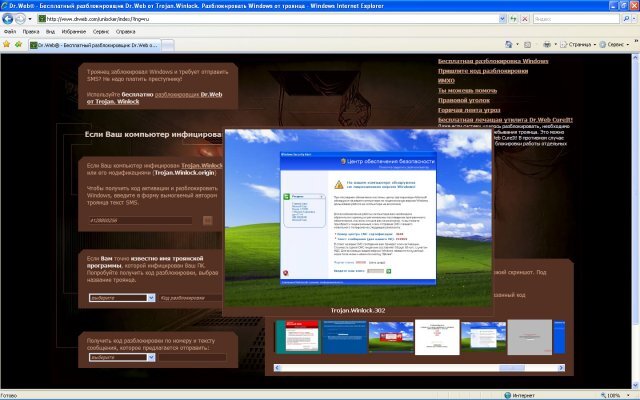Click the Trojan.Winlock link in infected text
The height and width of the screenshot is (400, 640).
click(x=202, y=166)
